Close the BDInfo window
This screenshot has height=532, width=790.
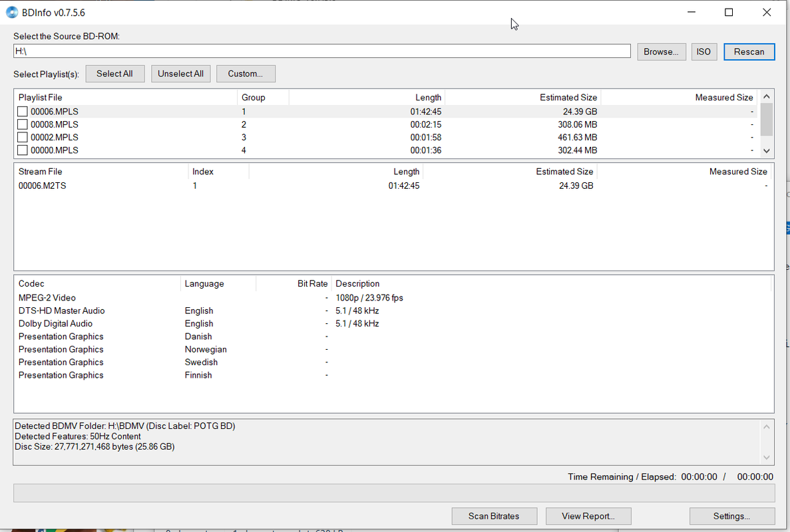[766, 12]
